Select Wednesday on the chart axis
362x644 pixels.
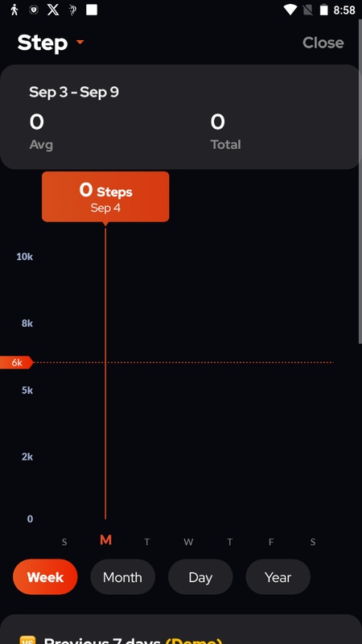[x=188, y=542]
